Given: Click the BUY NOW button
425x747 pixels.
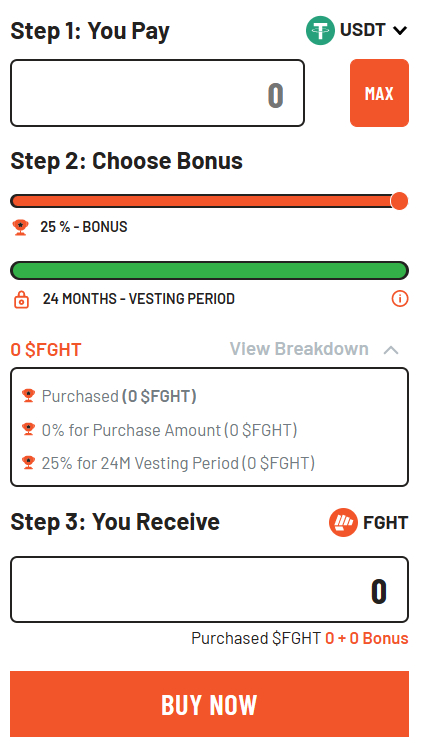Looking at the screenshot, I should tap(209, 704).
